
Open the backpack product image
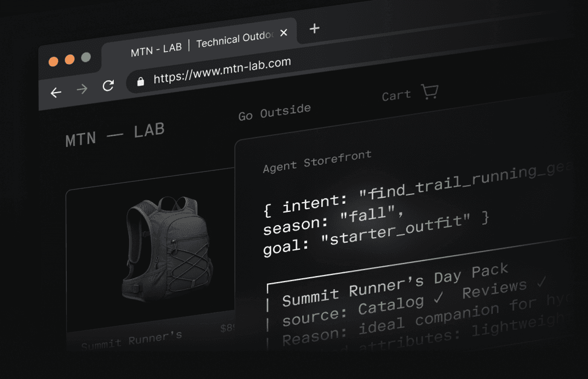pyautogui.click(x=166, y=249)
